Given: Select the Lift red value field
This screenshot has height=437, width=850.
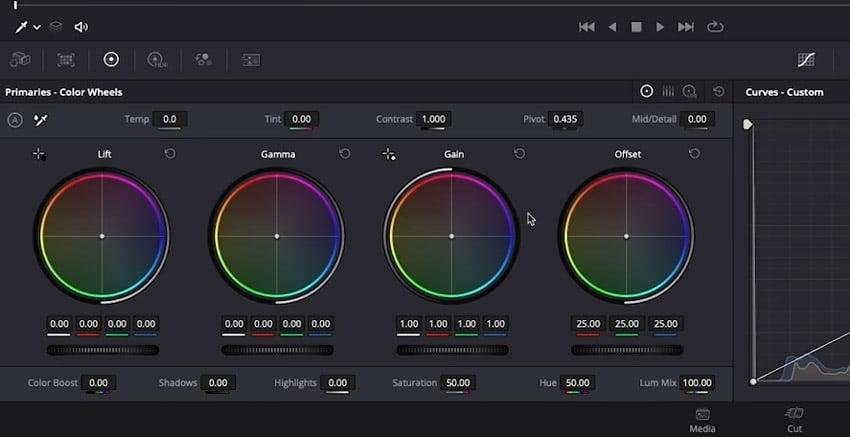Looking at the screenshot, I should 88,324.
